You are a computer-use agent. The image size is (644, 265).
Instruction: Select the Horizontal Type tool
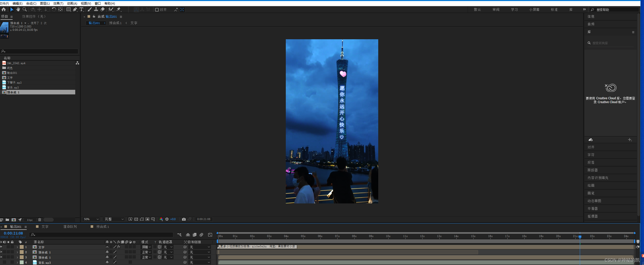pyautogui.click(x=82, y=9)
